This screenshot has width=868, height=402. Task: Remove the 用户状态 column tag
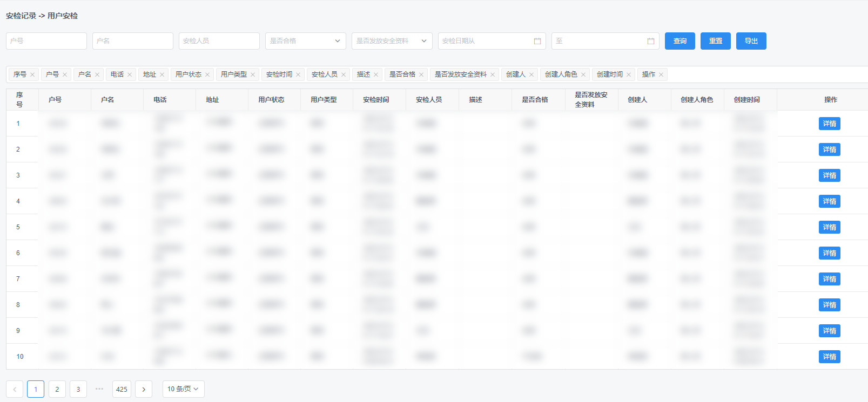coord(207,74)
